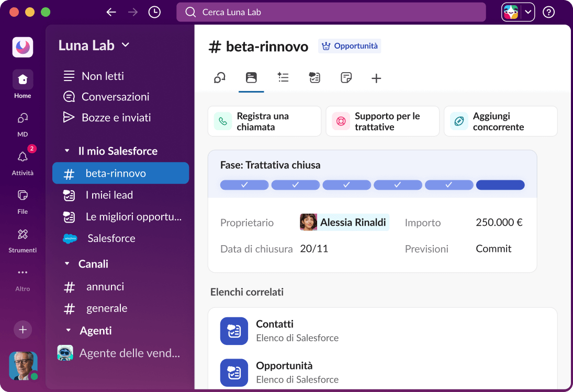
Task: Click the final stage on the opportunity progress bar
Action: pos(500,185)
